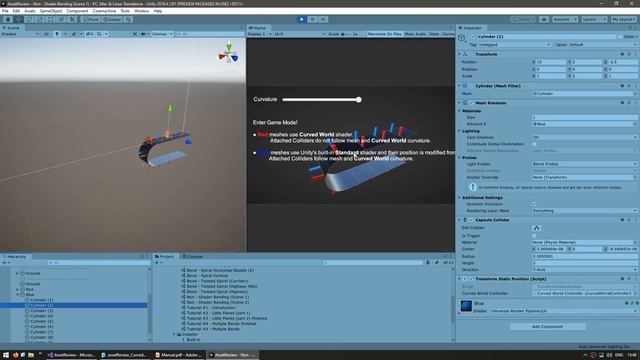The image size is (640, 360).
Task: Open the Assets menu
Action: [29, 11]
